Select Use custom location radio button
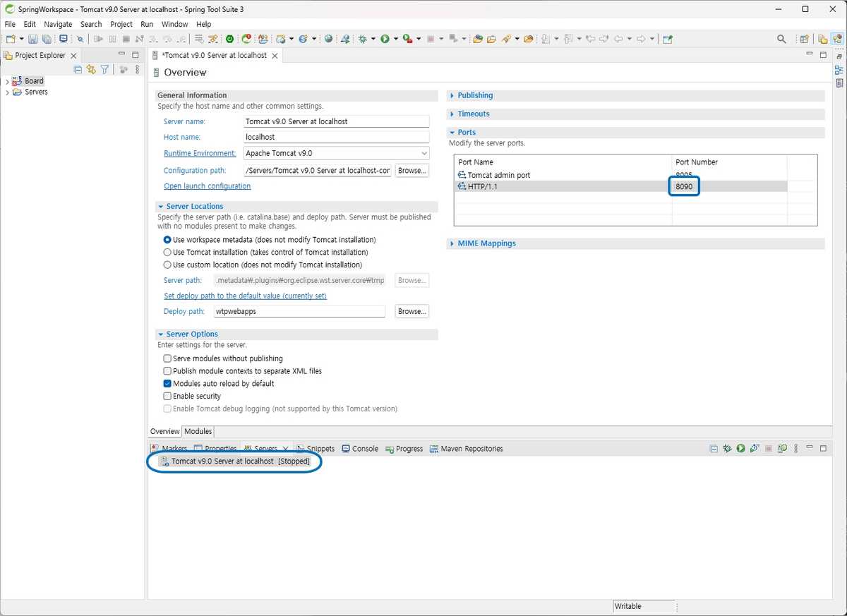 [x=167, y=265]
